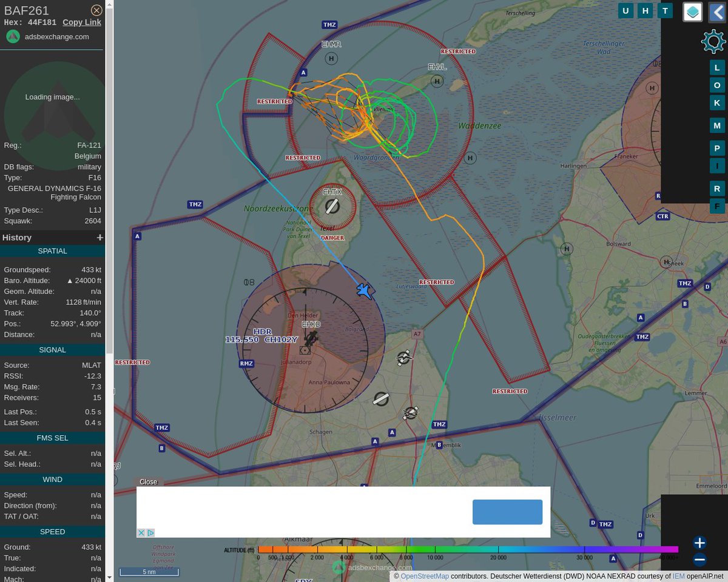Select the U button in the top toolbar

coord(625,10)
